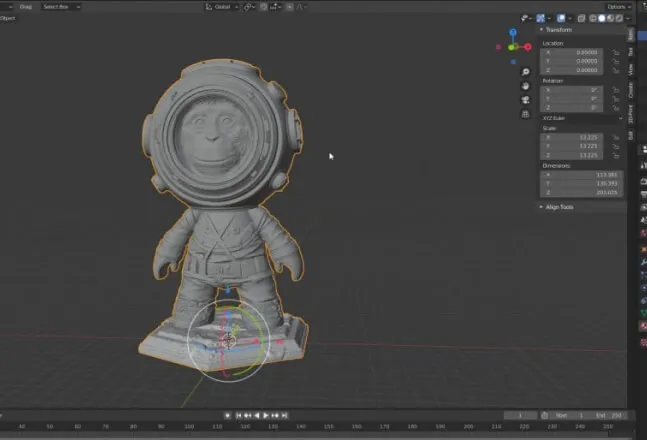This screenshot has height=440, width=647.
Task: Click play reverse button
Action: tap(257, 416)
